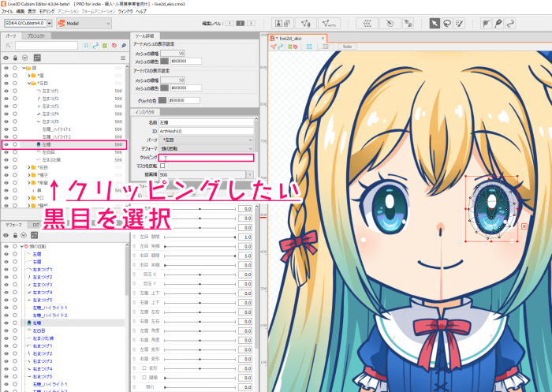Select the arrow selection tool

[x=435, y=23]
